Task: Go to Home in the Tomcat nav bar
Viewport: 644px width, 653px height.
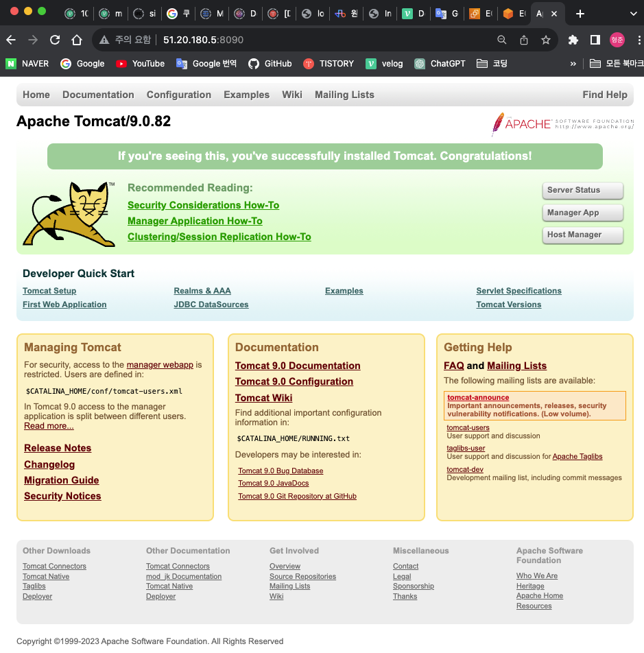Action: click(x=36, y=95)
